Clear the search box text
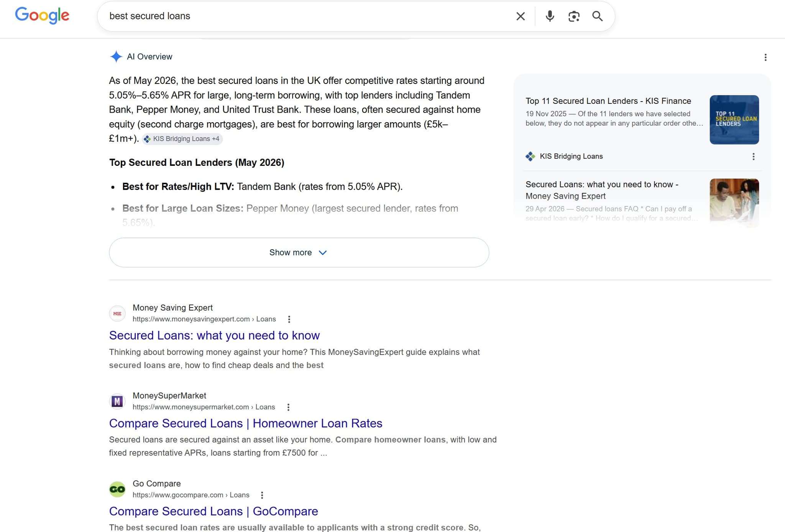This screenshot has height=532, width=785. [520, 16]
